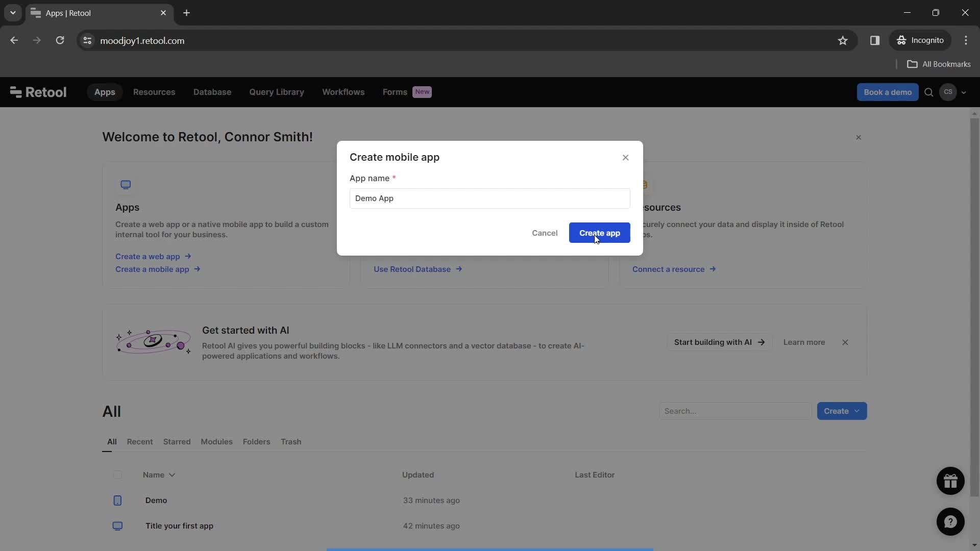Click Create app button
Viewport: 980px width, 551px height.
click(598, 232)
